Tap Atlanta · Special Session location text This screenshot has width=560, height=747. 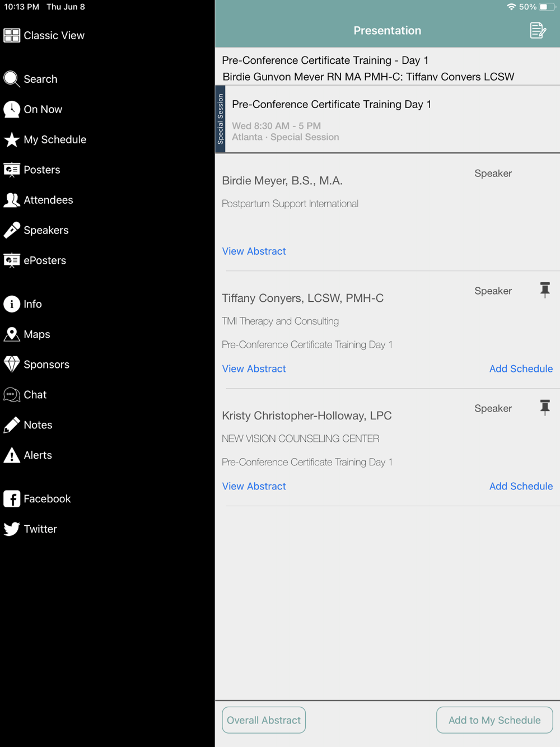tap(286, 137)
